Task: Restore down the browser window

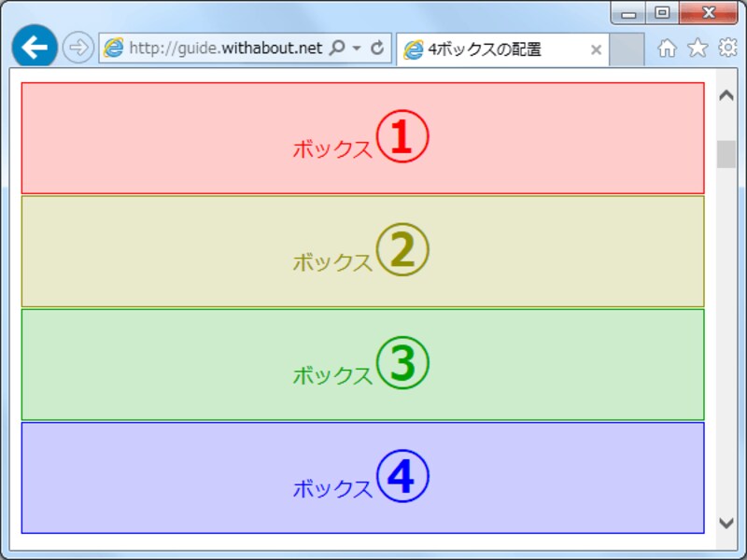Action: click(x=662, y=13)
